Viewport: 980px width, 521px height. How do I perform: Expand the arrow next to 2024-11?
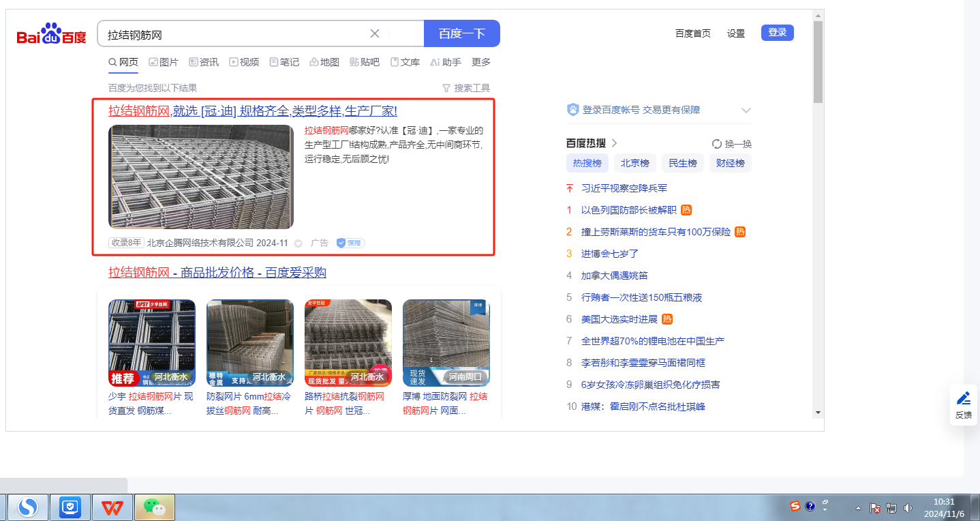(298, 243)
